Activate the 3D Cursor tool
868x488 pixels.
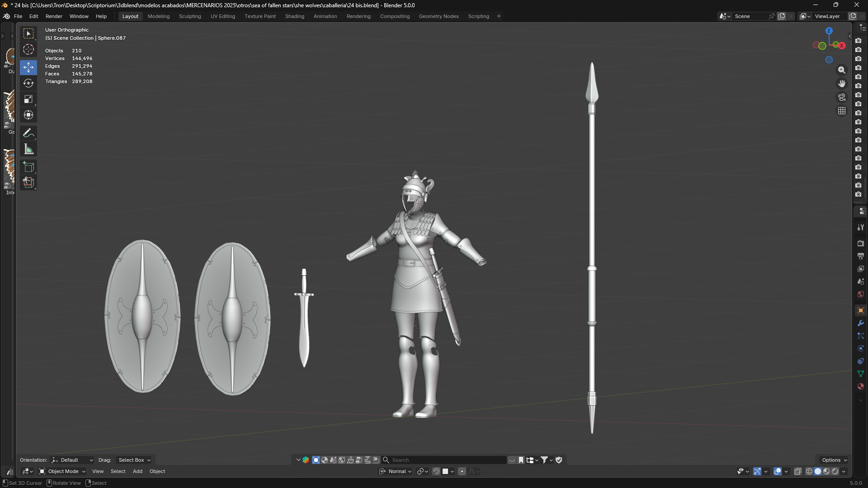[x=28, y=50]
